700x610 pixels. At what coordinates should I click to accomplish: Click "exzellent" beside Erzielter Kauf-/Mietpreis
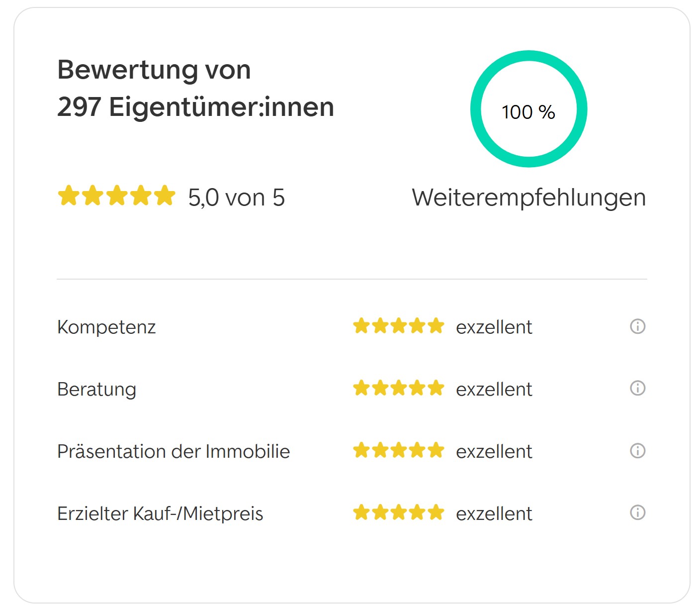(494, 513)
